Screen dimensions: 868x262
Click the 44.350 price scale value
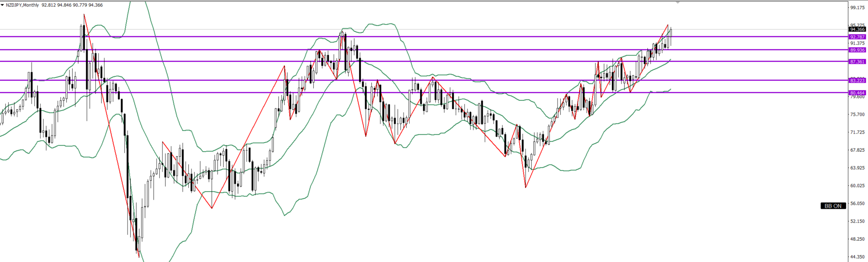[857, 257]
